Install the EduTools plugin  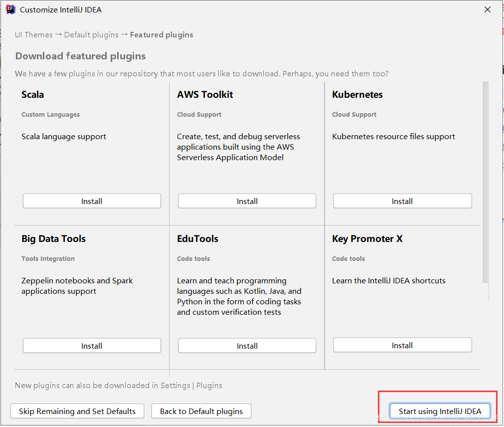247,346
